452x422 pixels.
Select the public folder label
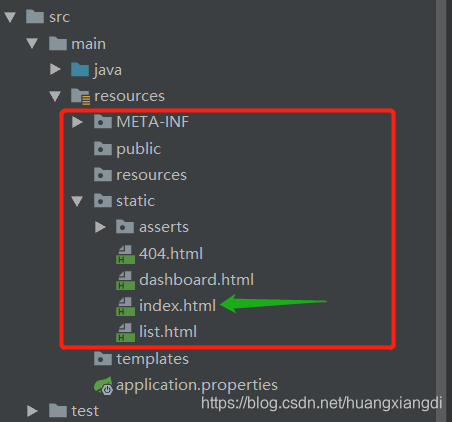click(139, 149)
